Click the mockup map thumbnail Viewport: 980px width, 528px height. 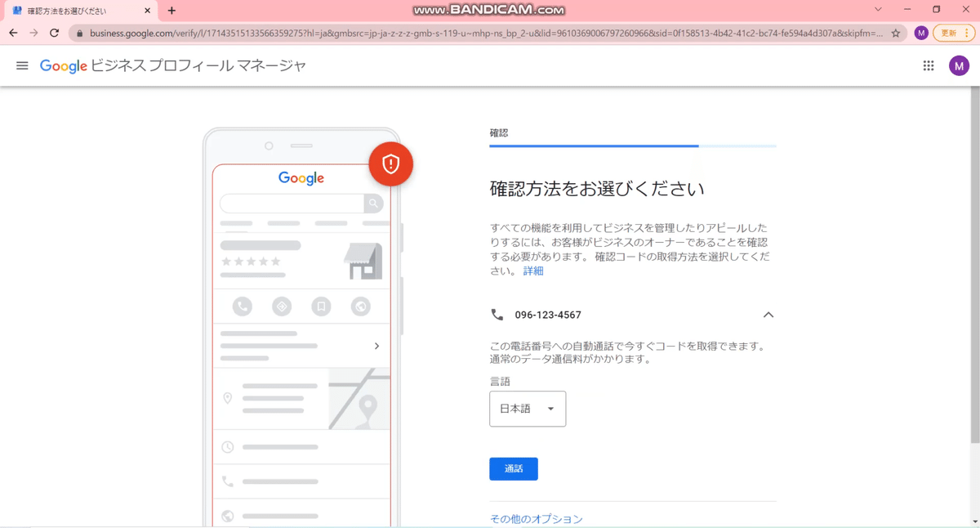[x=359, y=399]
